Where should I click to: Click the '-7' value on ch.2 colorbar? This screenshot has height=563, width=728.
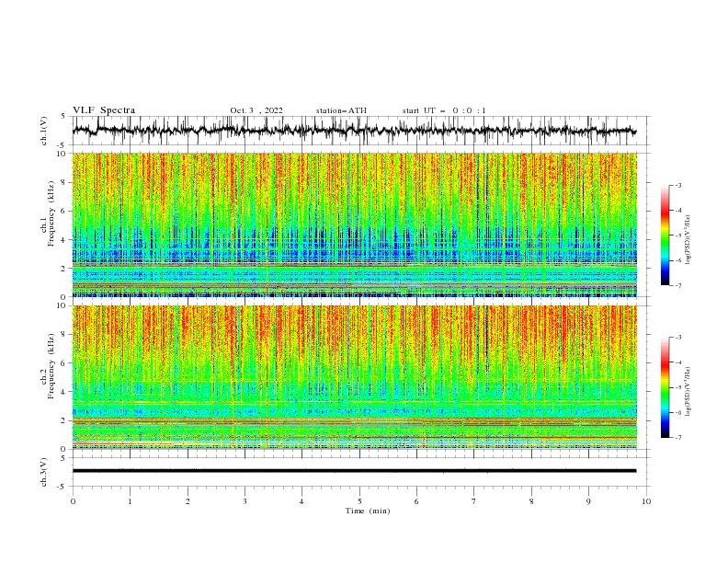pos(678,438)
